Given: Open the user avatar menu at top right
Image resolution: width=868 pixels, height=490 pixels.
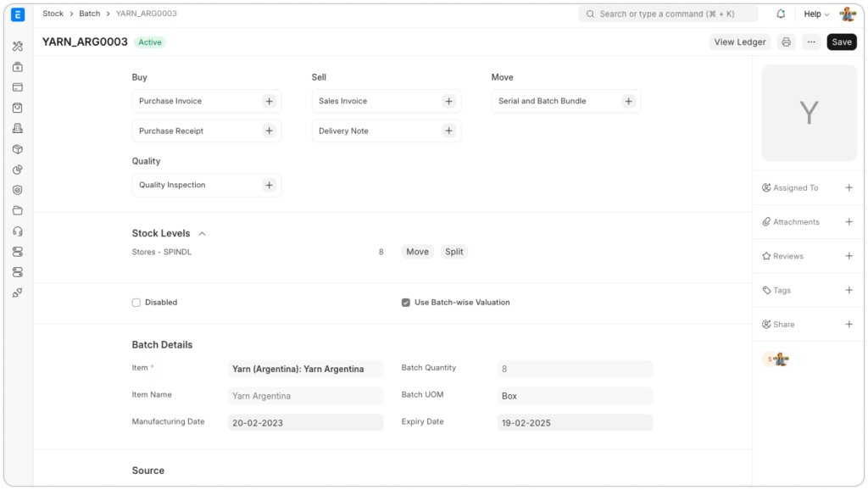Looking at the screenshot, I should tap(847, 14).
